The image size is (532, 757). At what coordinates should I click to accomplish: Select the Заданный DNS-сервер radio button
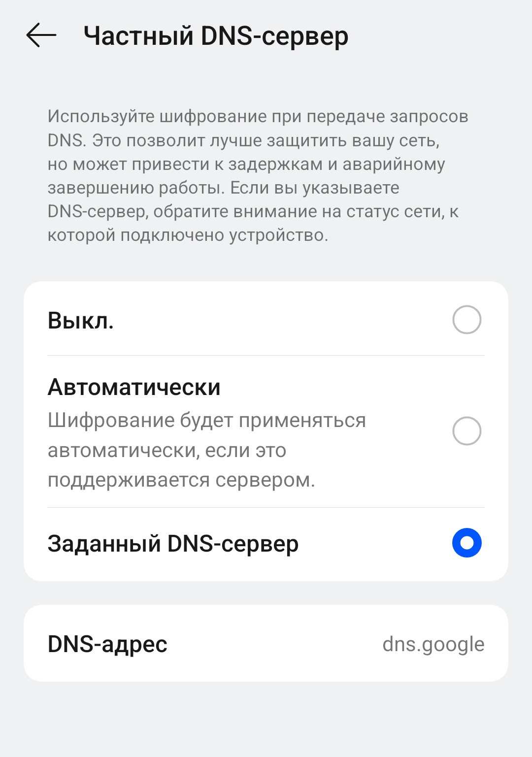[x=466, y=543]
